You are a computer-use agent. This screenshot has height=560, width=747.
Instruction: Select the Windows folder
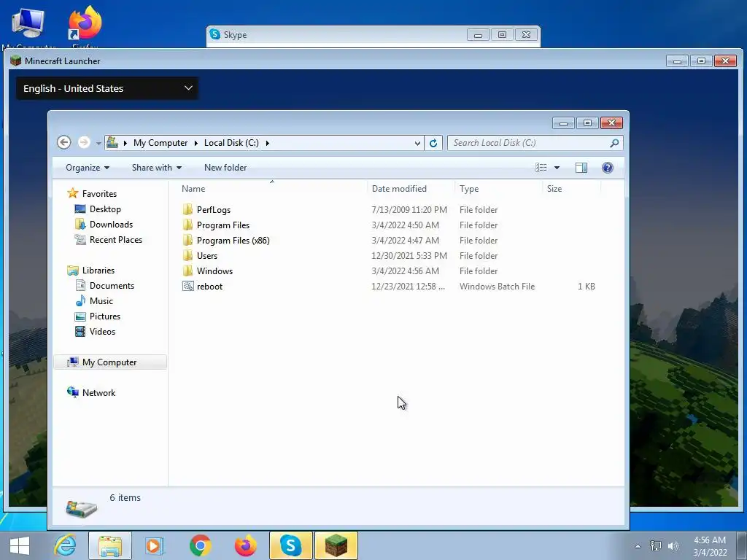[214, 271]
